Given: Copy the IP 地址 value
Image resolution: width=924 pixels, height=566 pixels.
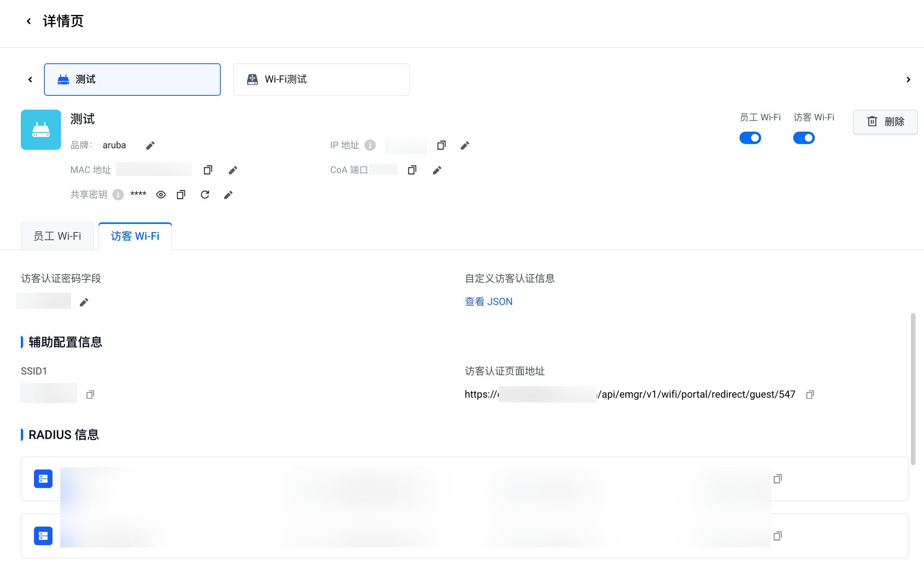Looking at the screenshot, I should pyautogui.click(x=442, y=146).
